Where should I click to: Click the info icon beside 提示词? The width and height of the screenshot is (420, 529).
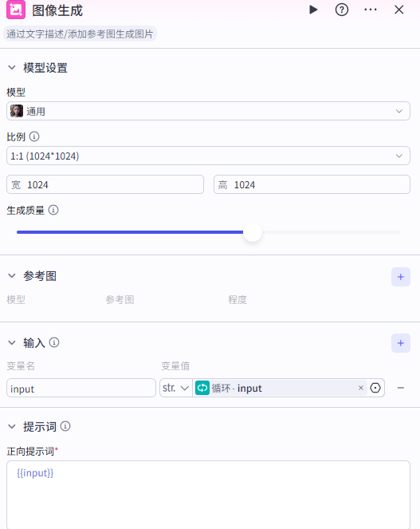[x=65, y=426]
